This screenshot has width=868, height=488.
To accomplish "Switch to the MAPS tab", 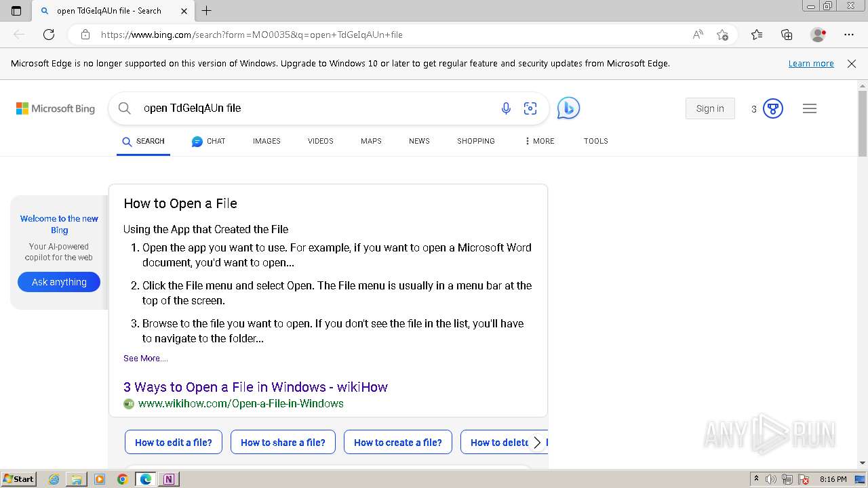I will [x=371, y=141].
